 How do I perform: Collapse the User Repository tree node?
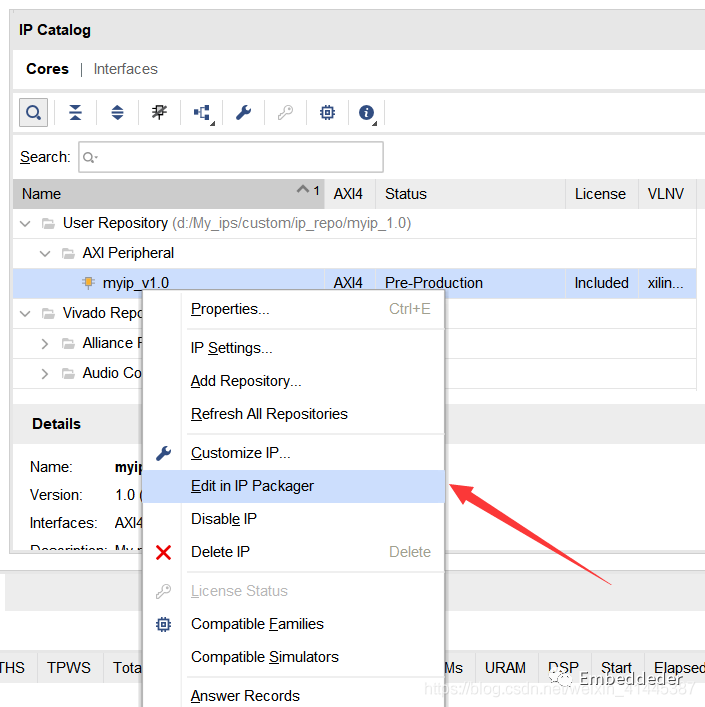pyautogui.click(x=25, y=223)
